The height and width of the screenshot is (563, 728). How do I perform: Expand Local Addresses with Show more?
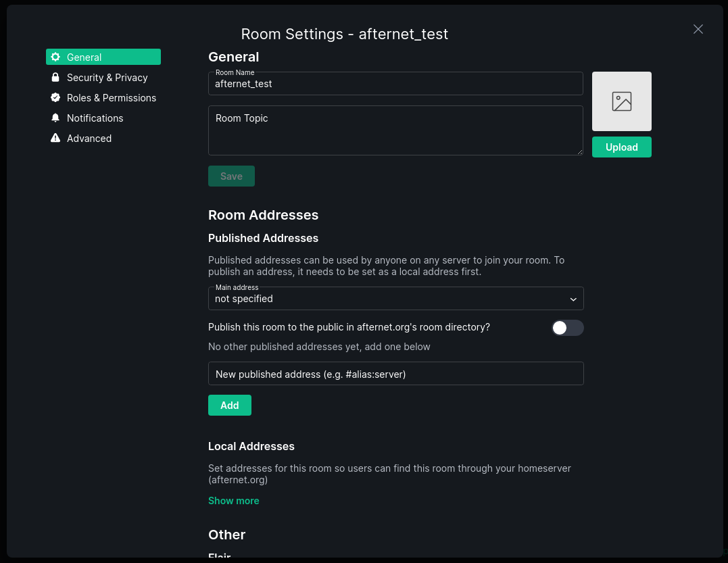tap(233, 501)
